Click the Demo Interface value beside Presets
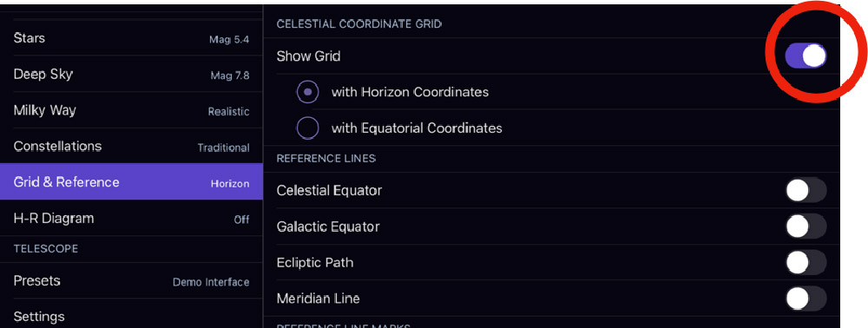868x328 pixels. (x=211, y=282)
